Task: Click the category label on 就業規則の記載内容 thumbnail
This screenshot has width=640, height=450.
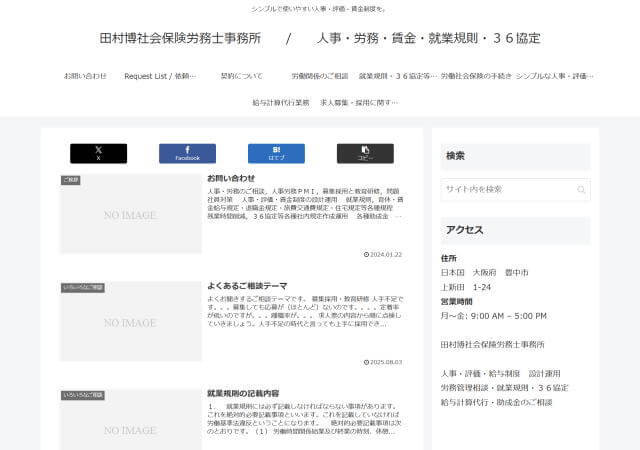Action: 83,395
